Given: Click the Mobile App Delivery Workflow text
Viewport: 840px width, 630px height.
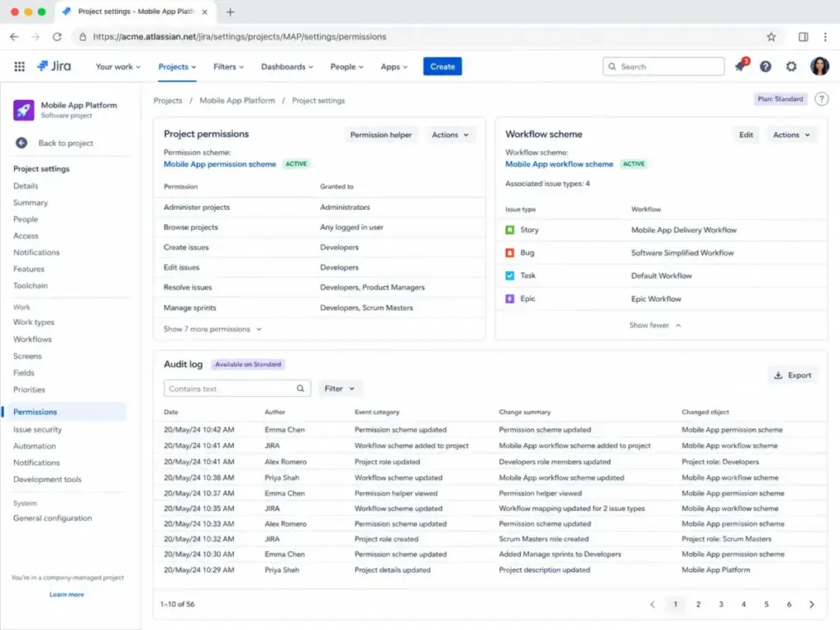Looking at the screenshot, I should 683,230.
